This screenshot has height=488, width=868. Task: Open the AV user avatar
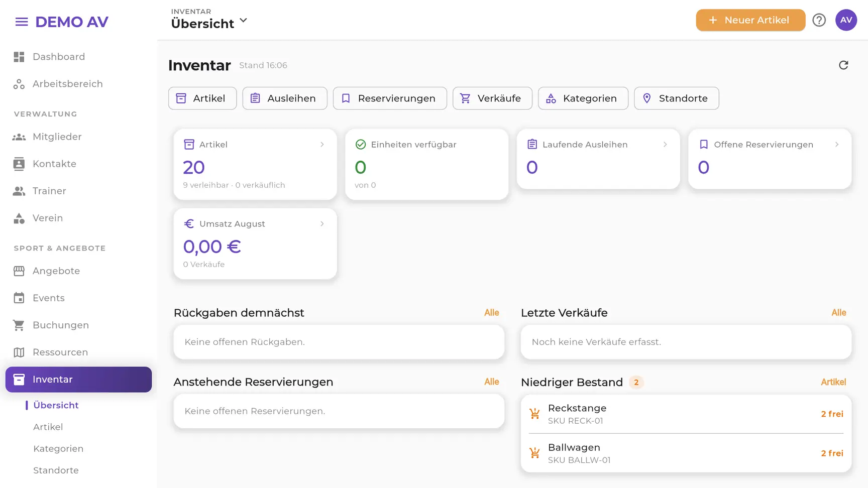[846, 20]
